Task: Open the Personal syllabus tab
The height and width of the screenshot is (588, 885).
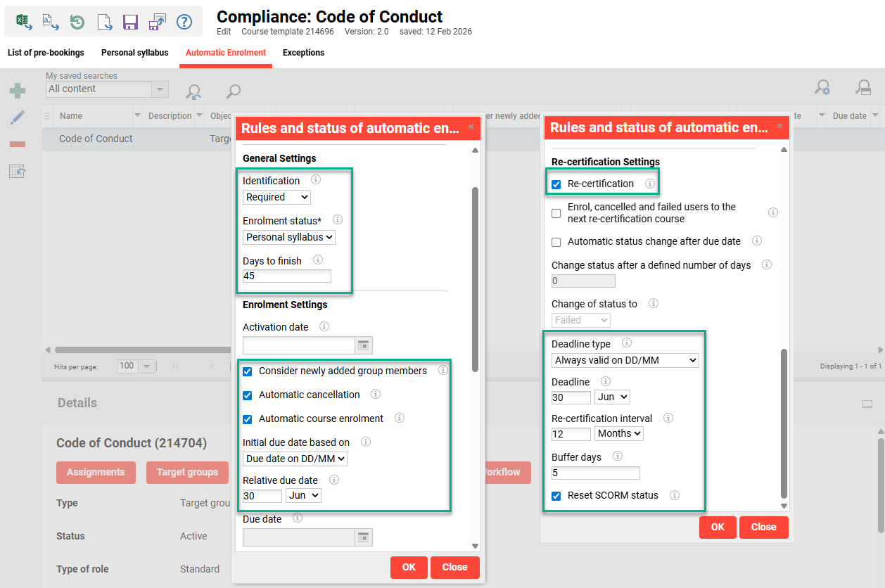Action: [x=134, y=53]
